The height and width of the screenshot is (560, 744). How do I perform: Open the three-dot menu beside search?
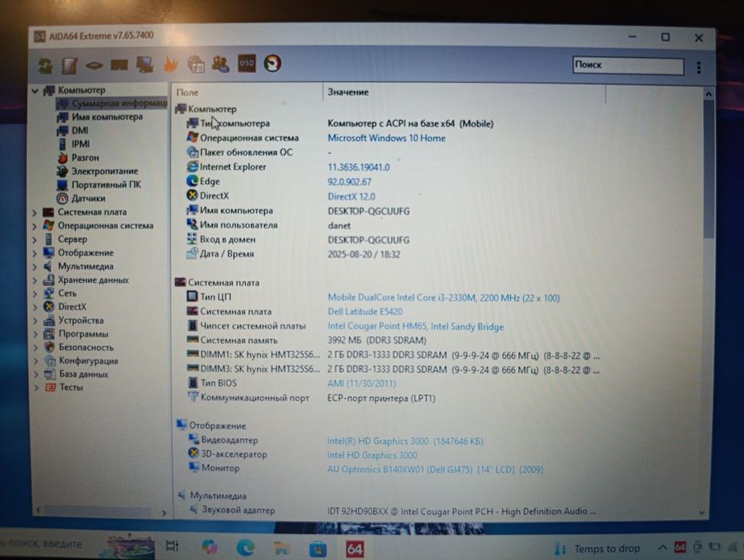click(x=698, y=67)
